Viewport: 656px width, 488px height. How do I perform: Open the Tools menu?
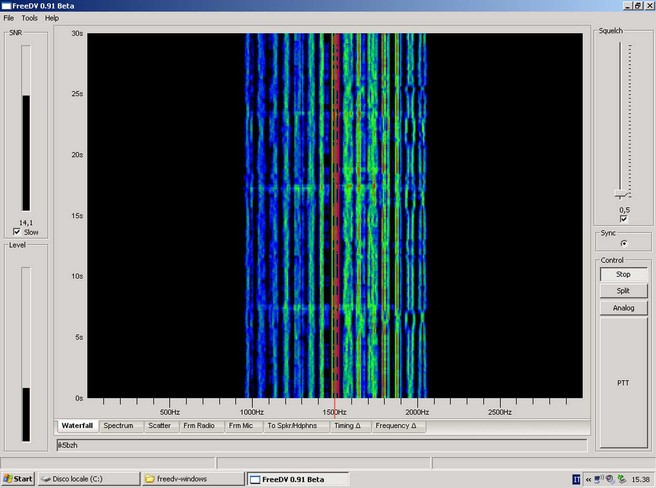[29, 18]
